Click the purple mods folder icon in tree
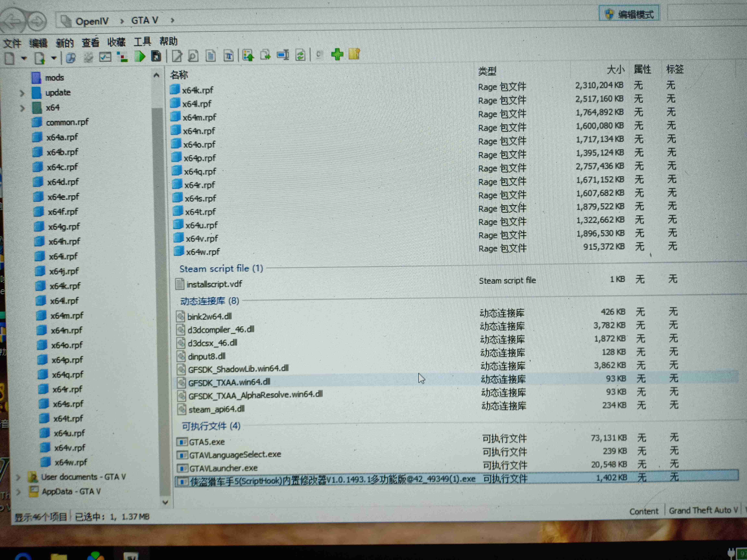The height and width of the screenshot is (560, 747). click(36, 78)
